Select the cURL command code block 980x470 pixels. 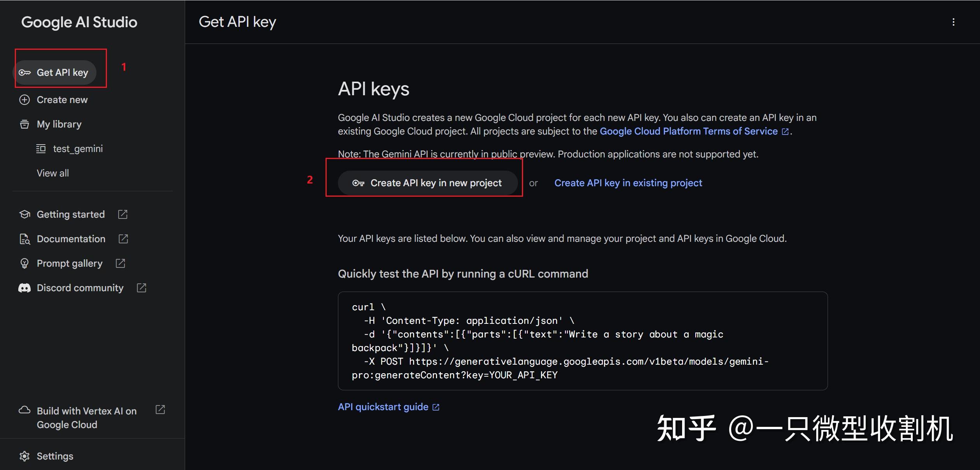click(x=583, y=341)
